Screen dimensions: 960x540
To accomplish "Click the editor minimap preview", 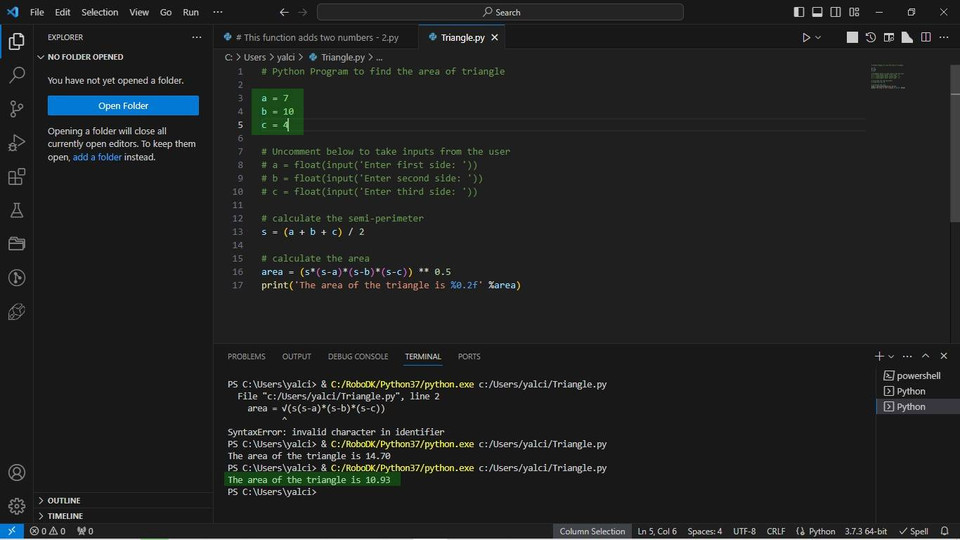I will [x=887, y=77].
